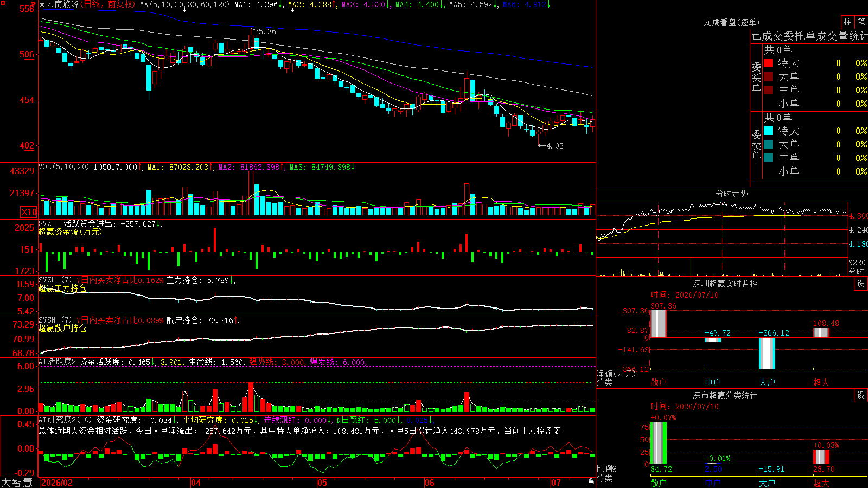Click red 特大 buy order swatch
This screenshot has width=868, height=488.
[768, 63]
